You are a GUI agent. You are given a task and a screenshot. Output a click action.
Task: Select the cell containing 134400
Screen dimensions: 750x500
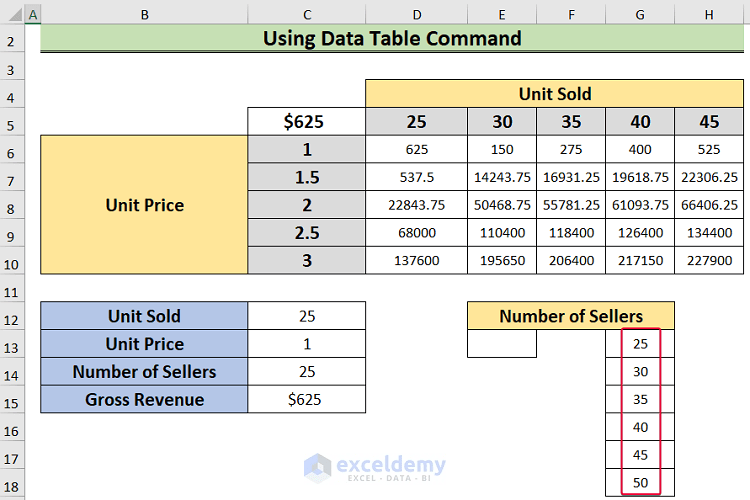(709, 233)
